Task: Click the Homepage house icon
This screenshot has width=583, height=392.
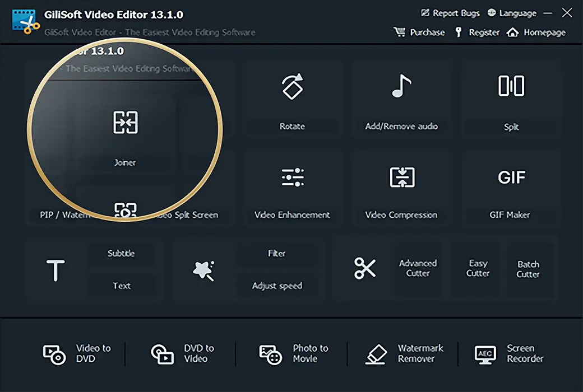Action: pyautogui.click(x=512, y=32)
